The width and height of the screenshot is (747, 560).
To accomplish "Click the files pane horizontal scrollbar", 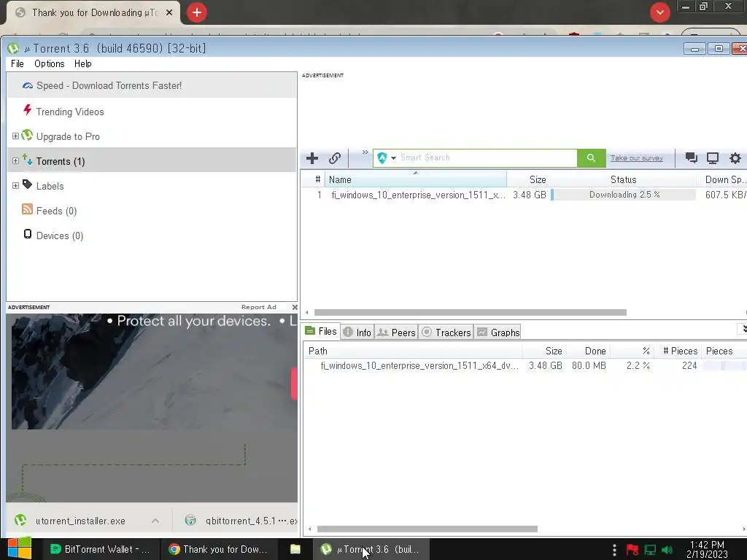I will point(427,529).
